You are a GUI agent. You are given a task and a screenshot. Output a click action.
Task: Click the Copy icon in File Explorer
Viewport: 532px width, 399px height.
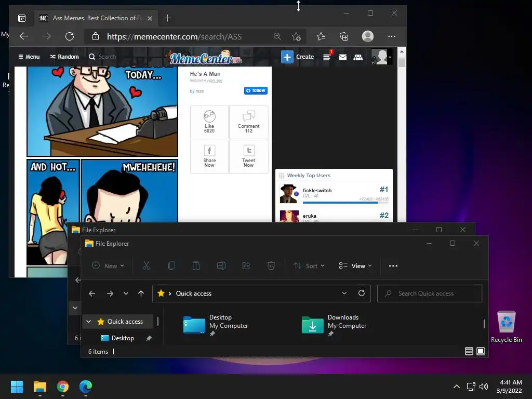pyautogui.click(x=171, y=265)
